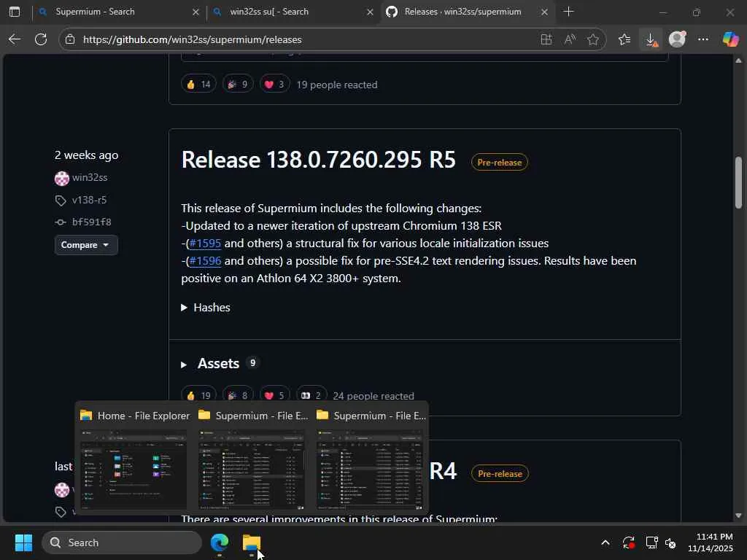Click the win32ss avatar beside the R5 release
Image resolution: width=747 pixels, height=560 pixels.
62,179
